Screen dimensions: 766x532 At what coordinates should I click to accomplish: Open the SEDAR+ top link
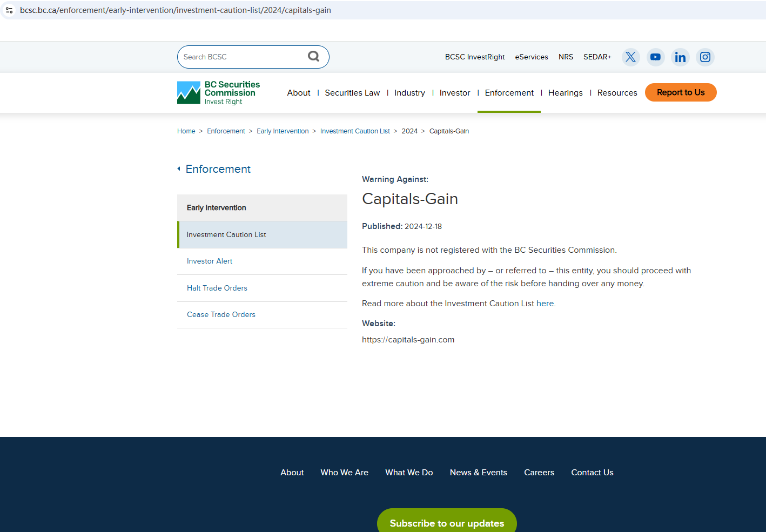(x=597, y=57)
